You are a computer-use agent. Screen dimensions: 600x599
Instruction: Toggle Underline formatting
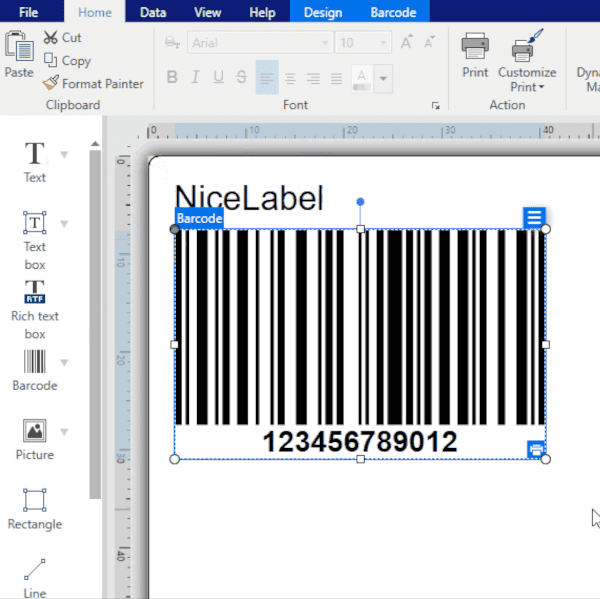point(218,77)
